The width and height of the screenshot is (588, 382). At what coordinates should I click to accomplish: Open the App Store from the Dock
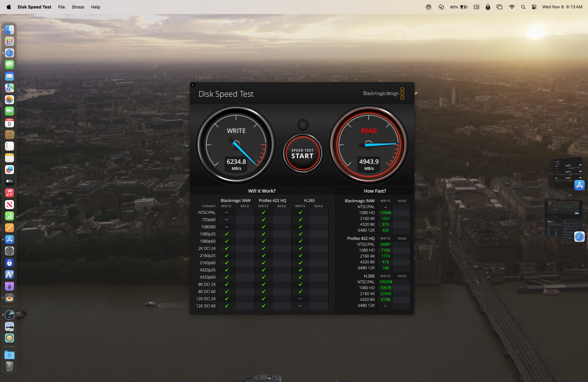point(9,239)
